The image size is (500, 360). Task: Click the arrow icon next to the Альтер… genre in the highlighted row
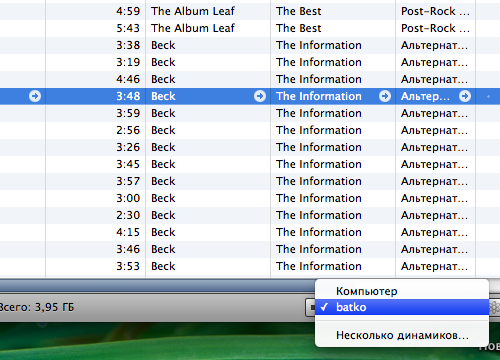tap(465, 96)
